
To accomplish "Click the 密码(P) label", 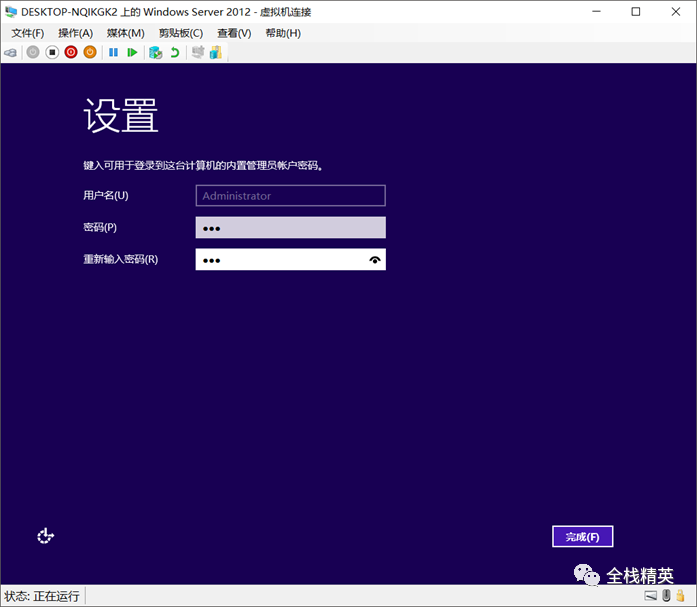I will (x=100, y=227).
